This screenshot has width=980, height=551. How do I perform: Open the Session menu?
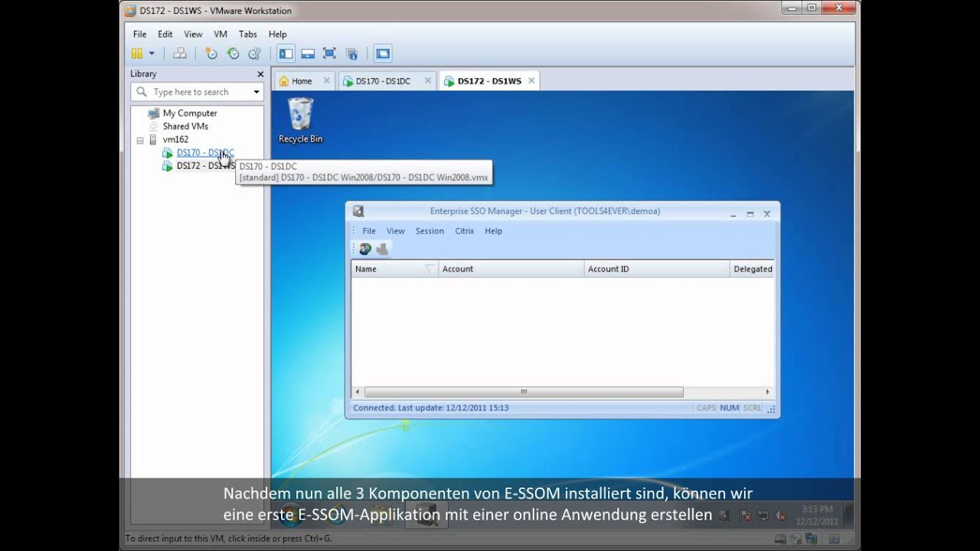coord(430,231)
